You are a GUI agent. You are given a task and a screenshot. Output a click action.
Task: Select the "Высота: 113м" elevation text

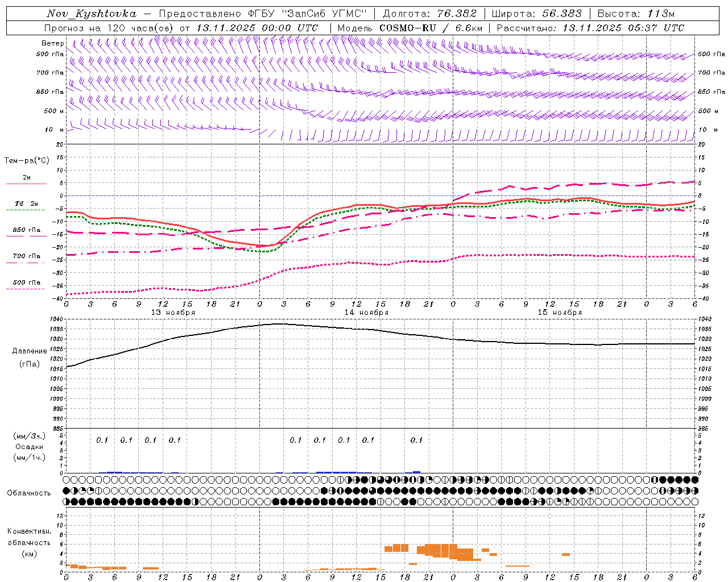pyautogui.click(x=636, y=14)
